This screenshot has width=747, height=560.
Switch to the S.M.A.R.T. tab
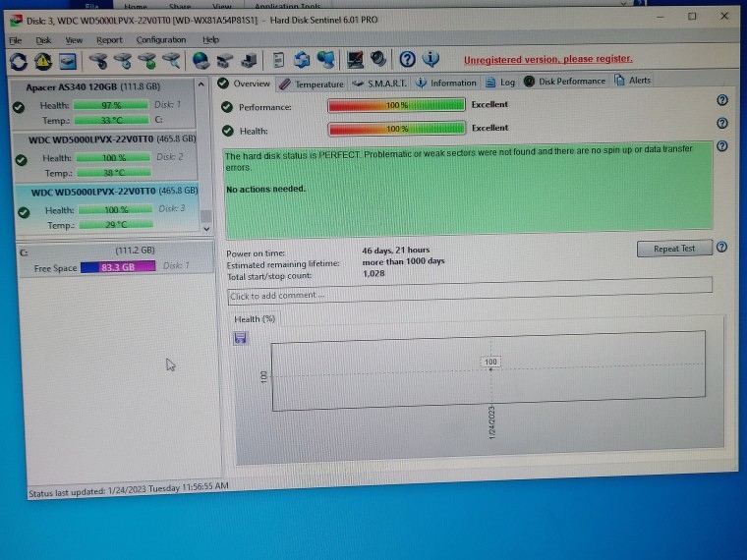tap(379, 84)
